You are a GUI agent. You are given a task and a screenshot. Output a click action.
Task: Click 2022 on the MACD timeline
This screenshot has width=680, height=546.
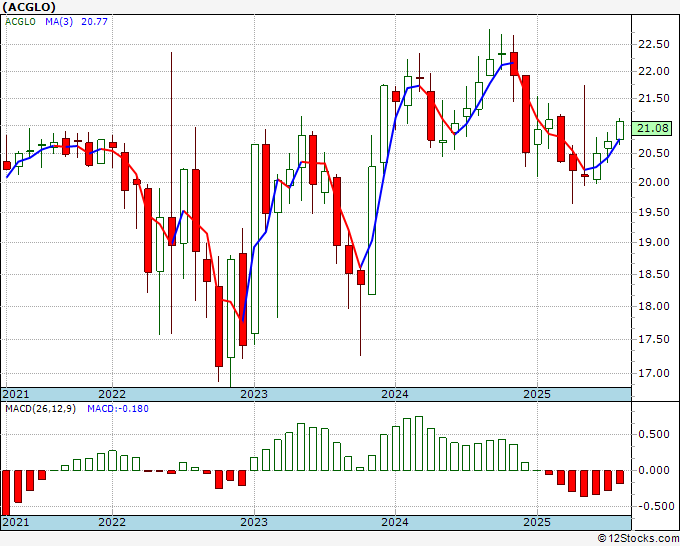click(x=112, y=522)
